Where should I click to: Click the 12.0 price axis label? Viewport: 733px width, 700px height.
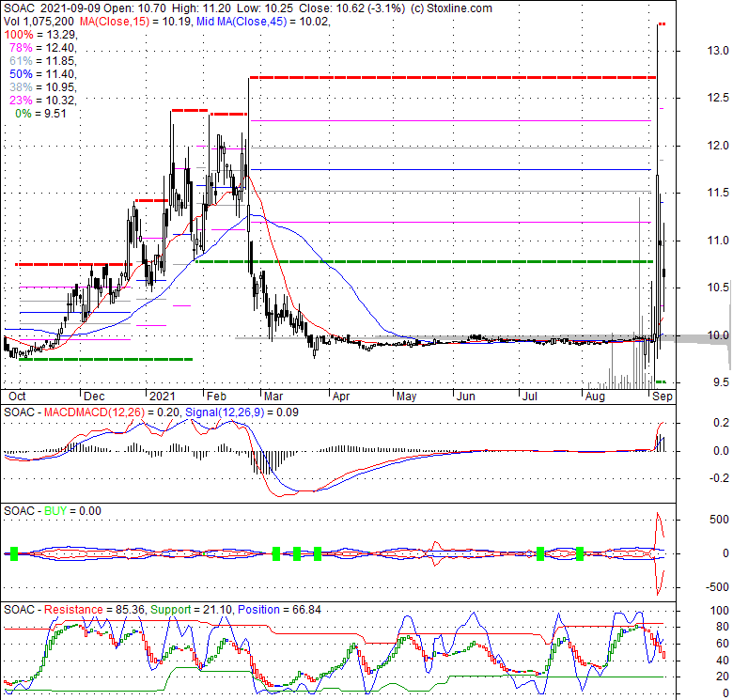[x=718, y=146]
